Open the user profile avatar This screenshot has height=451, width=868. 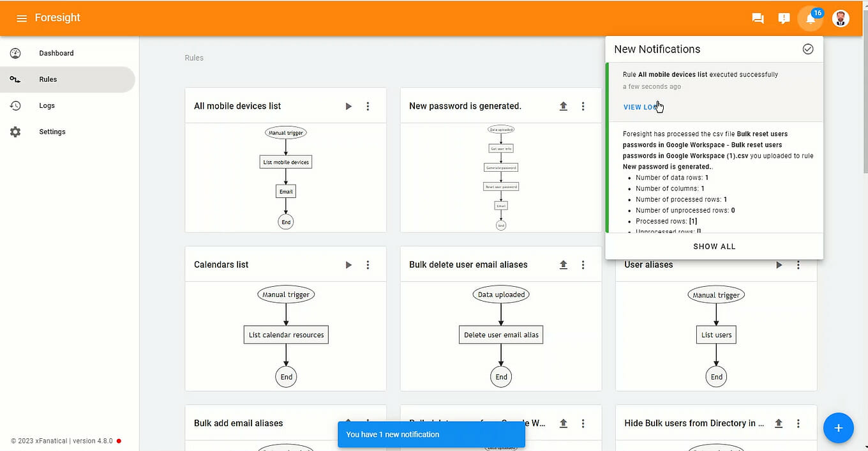point(841,18)
